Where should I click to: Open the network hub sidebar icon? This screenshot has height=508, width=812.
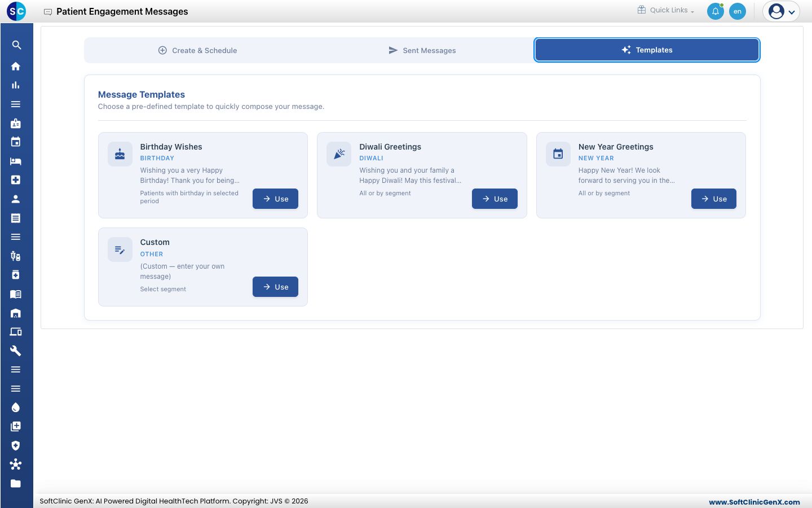[x=16, y=465]
